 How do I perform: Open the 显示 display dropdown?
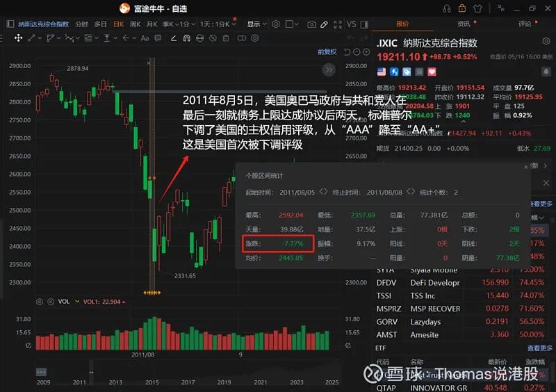[x=256, y=24]
